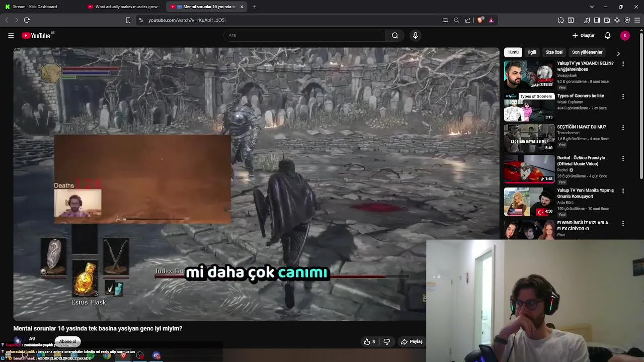Select the Size özel filter chip
The image size is (644, 362).
tap(554, 52)
